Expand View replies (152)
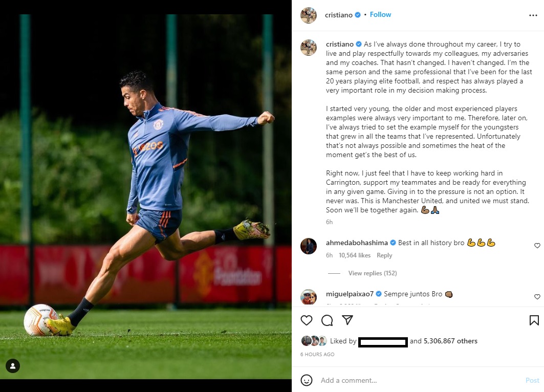Image resolution: width=544 pixels, height=392 pixels. [372, 273]
